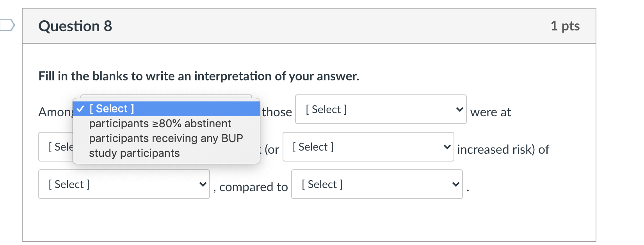Open the dropdown right after the word "those"
644x245 pixels.
click(x=380, y=110)
